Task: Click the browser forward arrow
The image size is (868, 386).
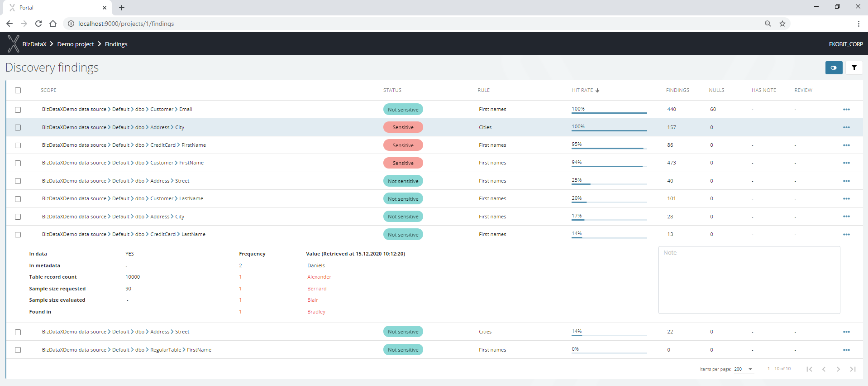Action: tap(24, 24)
